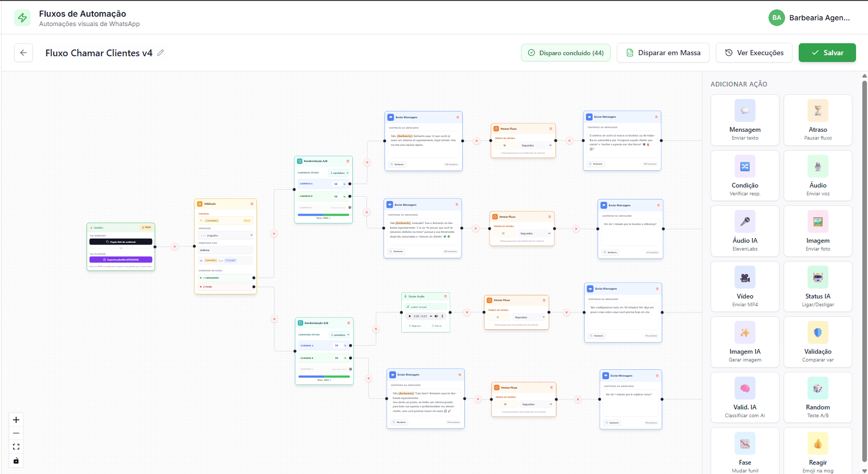Toggle the canvas lock icon
Image resolution: width=868 pixels, height=474 pixels.
point(16,460)
